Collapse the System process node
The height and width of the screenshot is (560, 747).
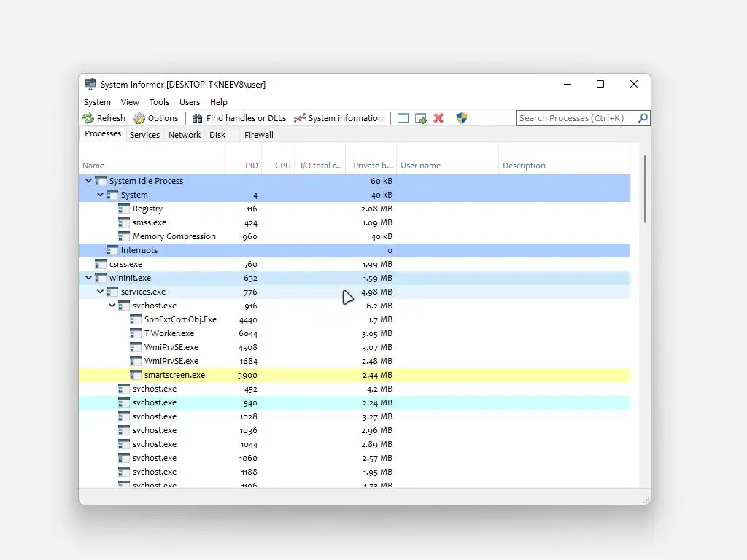click(100, 195)
